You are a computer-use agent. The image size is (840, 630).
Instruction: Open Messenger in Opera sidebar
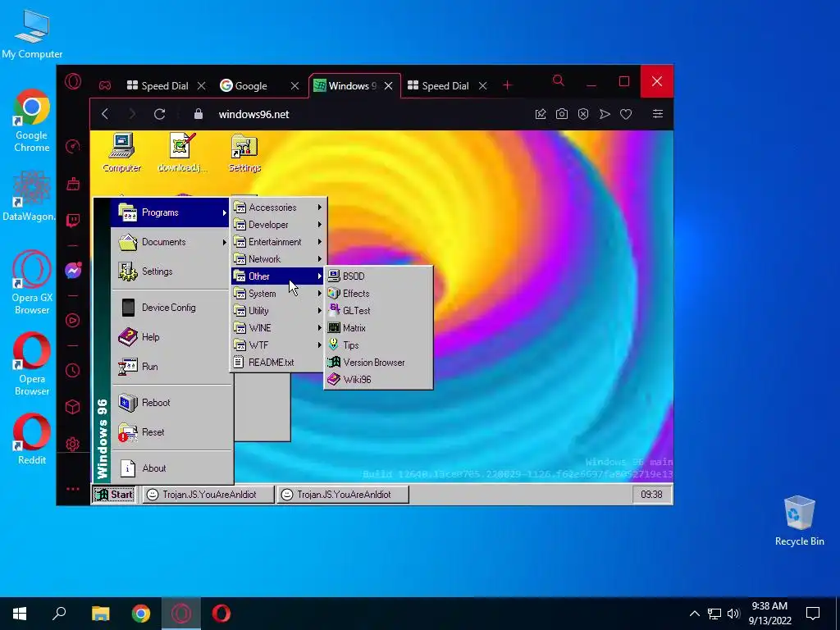[x=73, y=270]
